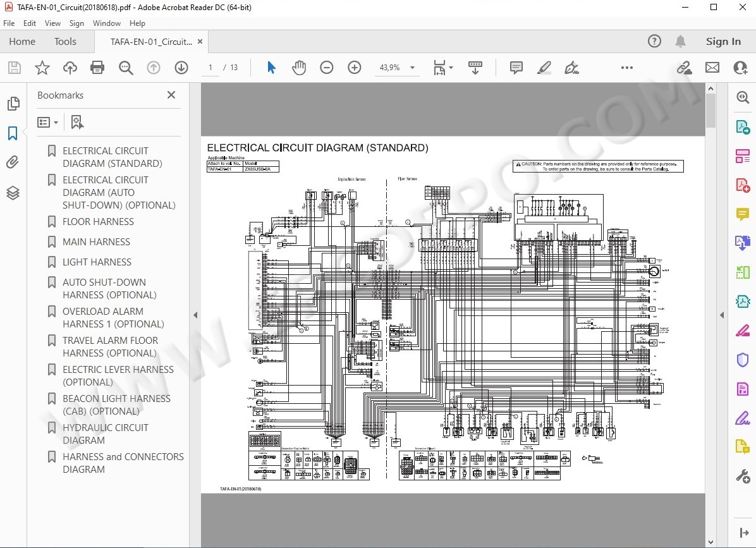The width and height of the screenshot is (756, 548).
Task: Switch to the Home tab
Action: point(22,42)
